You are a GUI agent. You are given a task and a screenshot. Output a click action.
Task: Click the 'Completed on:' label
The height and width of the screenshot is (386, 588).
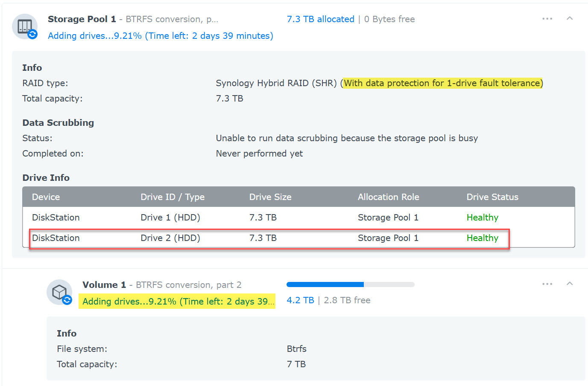pos(53,154)
